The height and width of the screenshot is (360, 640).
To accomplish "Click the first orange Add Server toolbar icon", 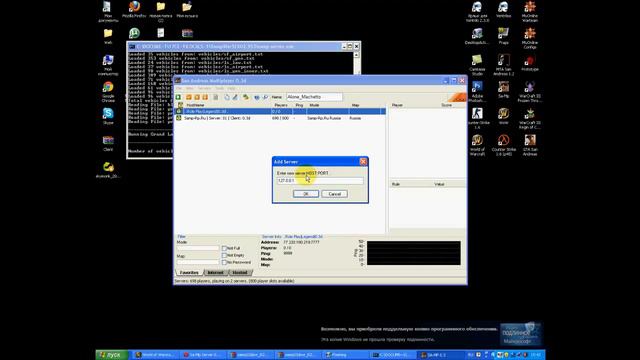I will 189,97.
